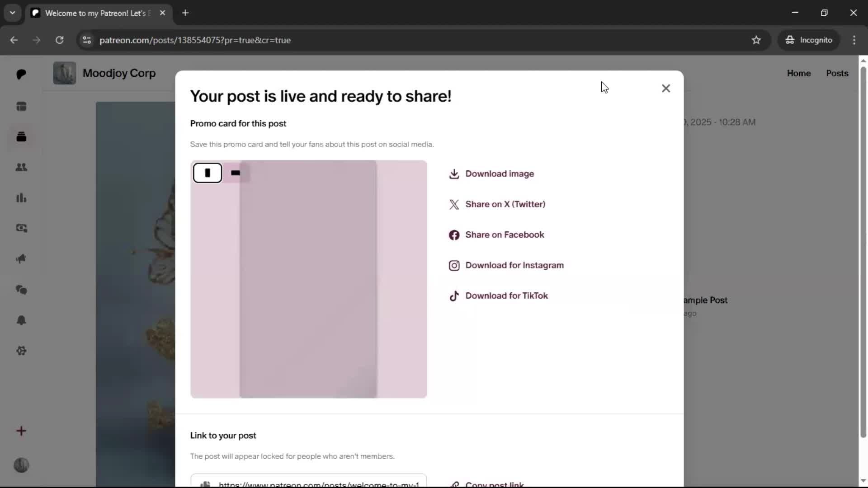Screen dimensions: 868x488
Task: Bookmark this page with star icon
Action: click(756, 40)
